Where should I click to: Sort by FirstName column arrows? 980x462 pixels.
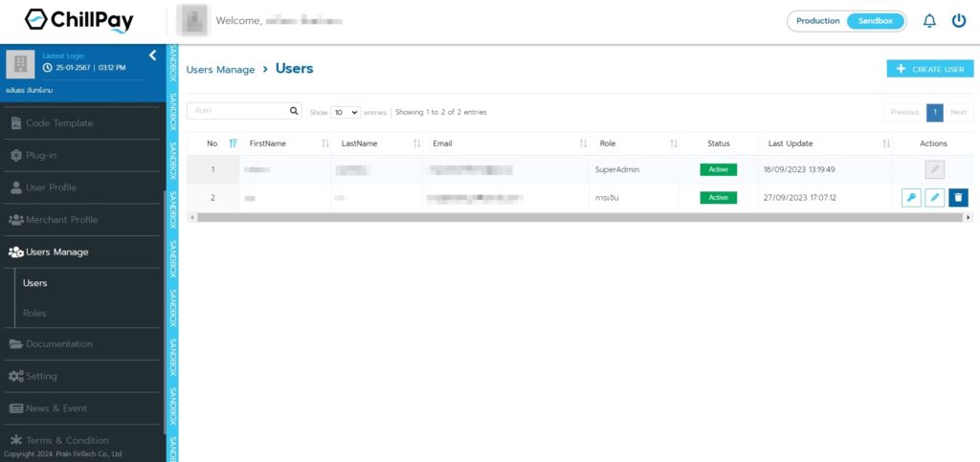click(325, 143)
